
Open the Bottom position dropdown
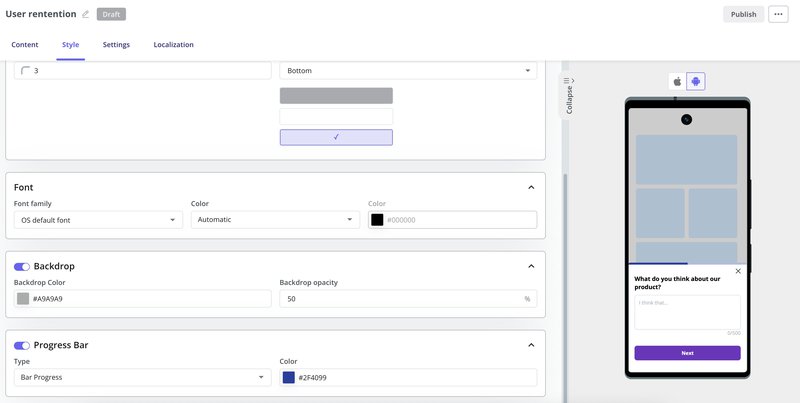408,70
